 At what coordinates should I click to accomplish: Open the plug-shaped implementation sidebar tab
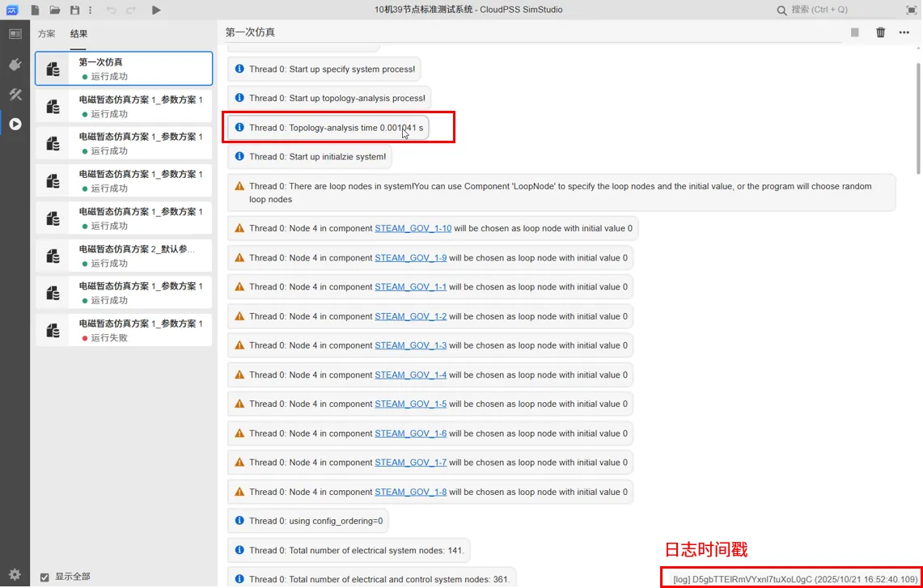pyautogui.click(x=15, y=64)
